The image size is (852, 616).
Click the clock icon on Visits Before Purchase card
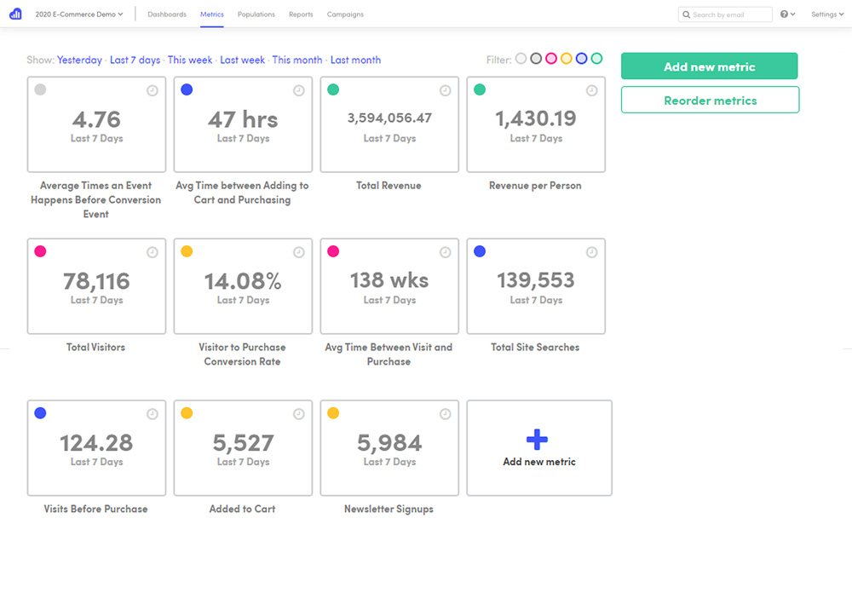click(x=153, y=414)
